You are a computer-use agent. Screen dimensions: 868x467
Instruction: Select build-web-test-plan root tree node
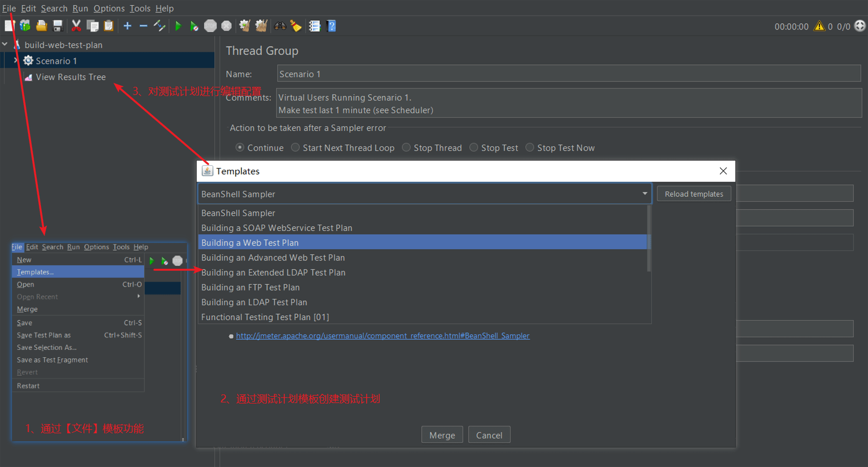(x=63, y=45)
